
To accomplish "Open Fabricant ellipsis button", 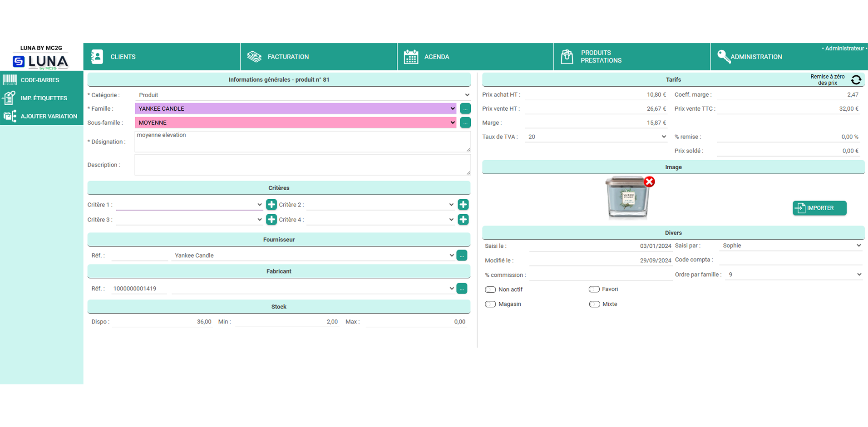I will tap(462, 289).
